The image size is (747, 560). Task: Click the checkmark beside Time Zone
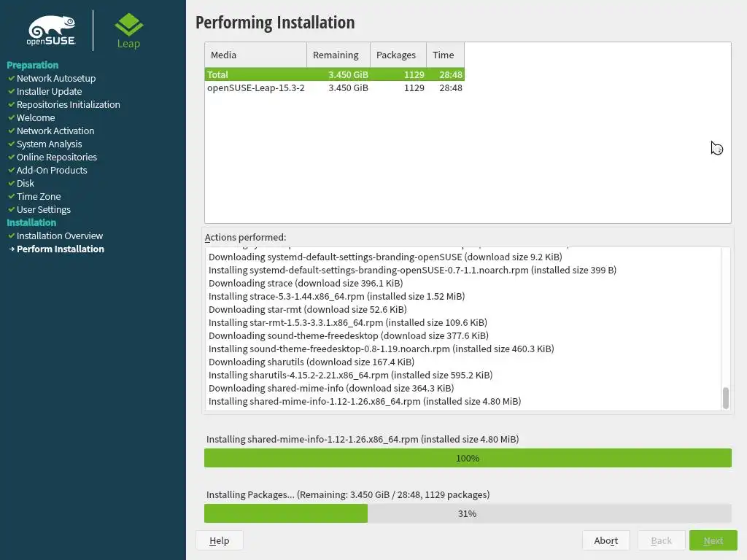[x=12, y=196]
